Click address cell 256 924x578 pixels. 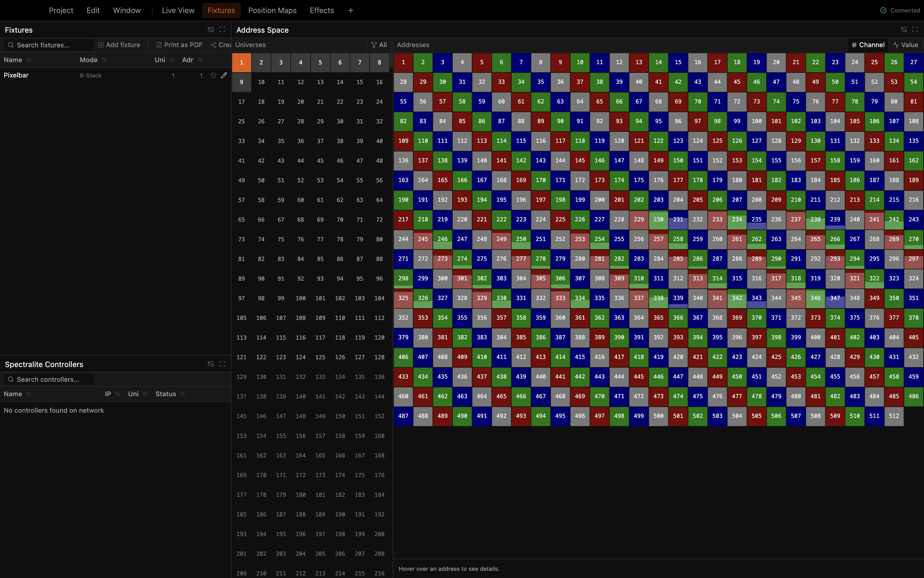pos(639,239)
